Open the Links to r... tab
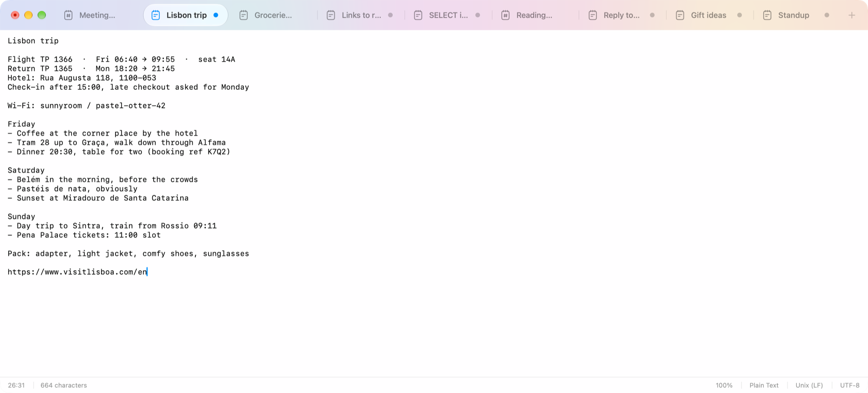 point(360,15)
